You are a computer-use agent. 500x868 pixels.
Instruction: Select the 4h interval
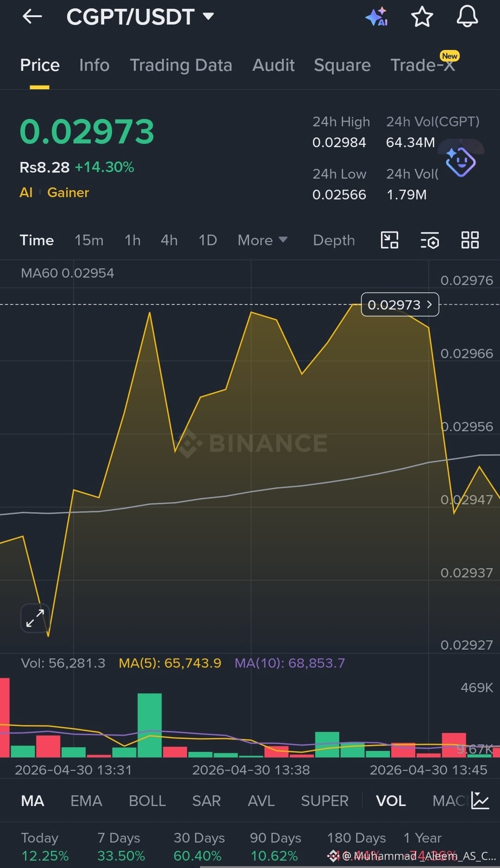(x=169, y=240)
